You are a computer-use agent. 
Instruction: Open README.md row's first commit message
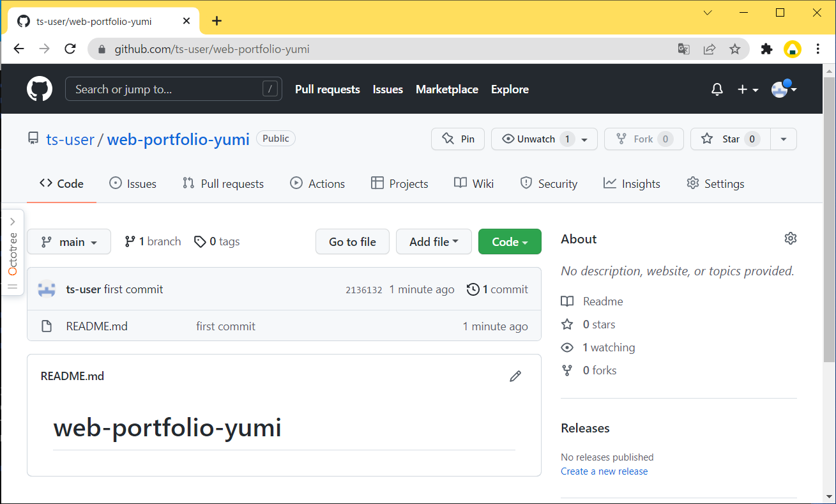coord(226,326)
